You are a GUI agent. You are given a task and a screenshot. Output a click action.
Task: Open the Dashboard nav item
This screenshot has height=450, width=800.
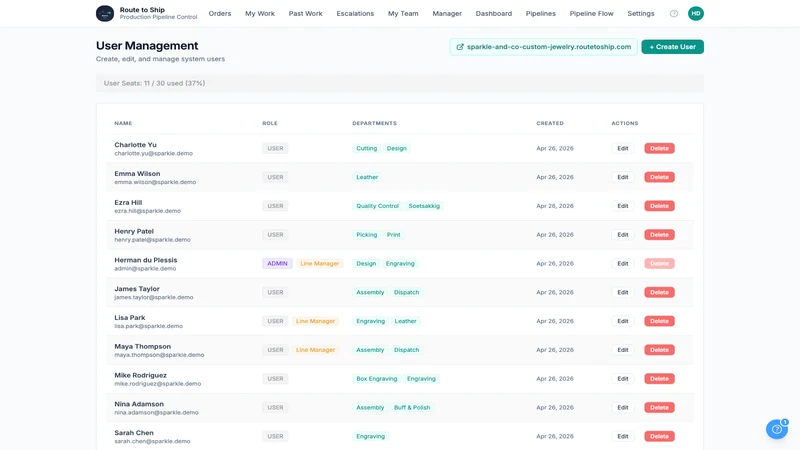point(494,14)
